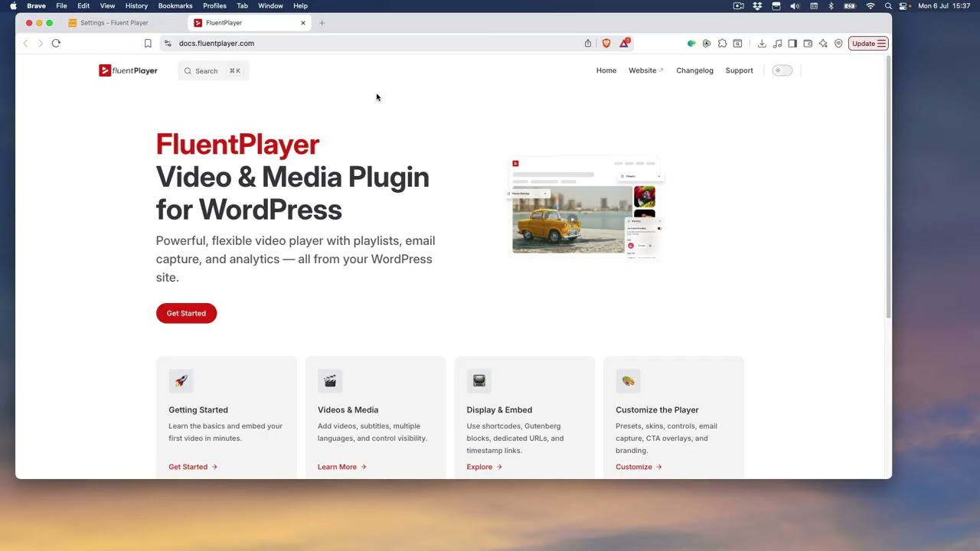Click the hero player preview image
The height and width of the screenshot is (551, 980).
(586, 209)
